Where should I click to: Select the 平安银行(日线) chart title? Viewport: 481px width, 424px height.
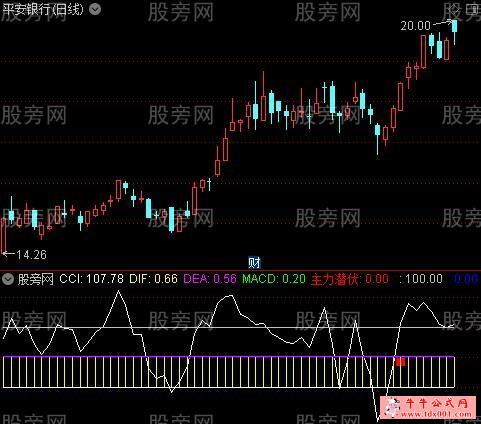click(x=43, y=10)
